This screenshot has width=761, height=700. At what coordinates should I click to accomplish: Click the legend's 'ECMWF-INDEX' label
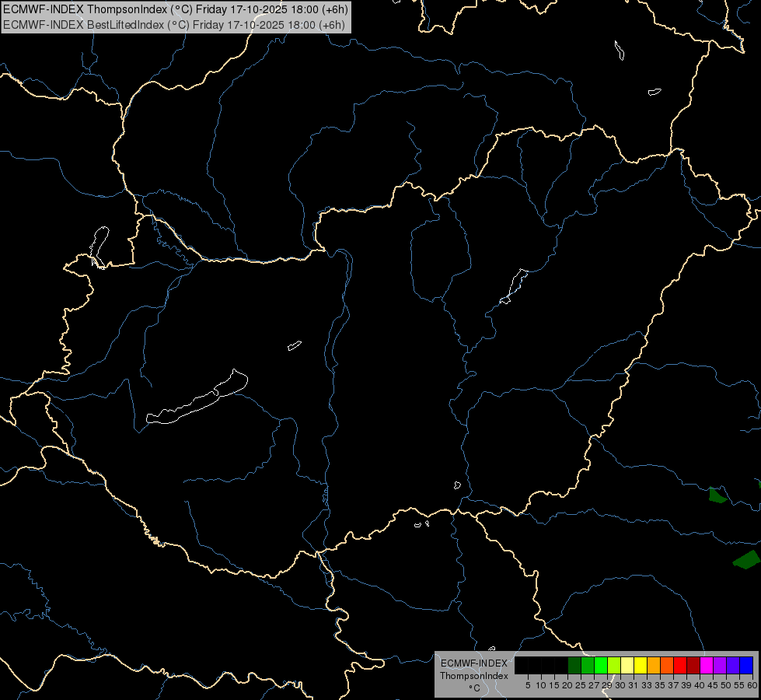tap(474, 663)
